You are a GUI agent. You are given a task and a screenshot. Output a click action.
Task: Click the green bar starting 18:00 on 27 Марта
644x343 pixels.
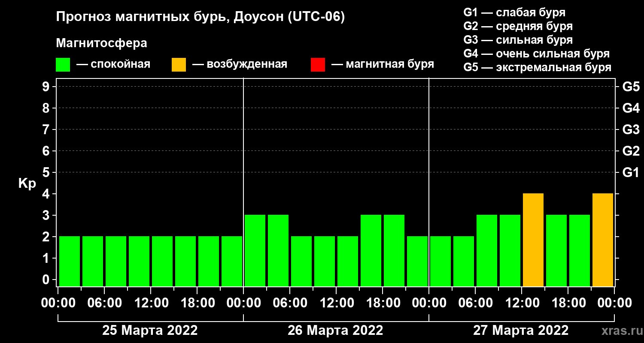click(580, 250)
